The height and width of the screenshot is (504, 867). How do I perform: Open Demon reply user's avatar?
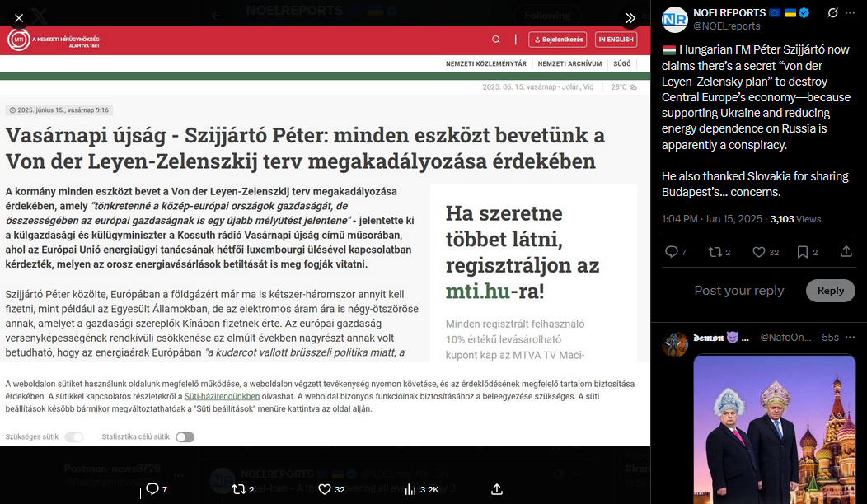point(675,344)
